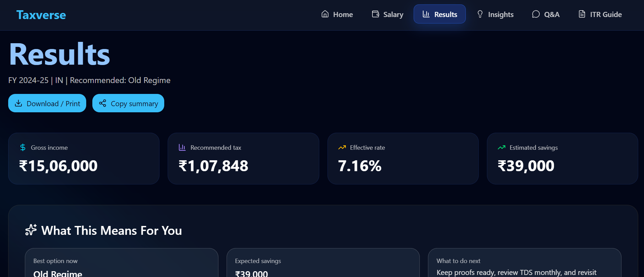The image size is (644, 277).
Task: Click the Results page heading
Action: [x=60, y=54]
